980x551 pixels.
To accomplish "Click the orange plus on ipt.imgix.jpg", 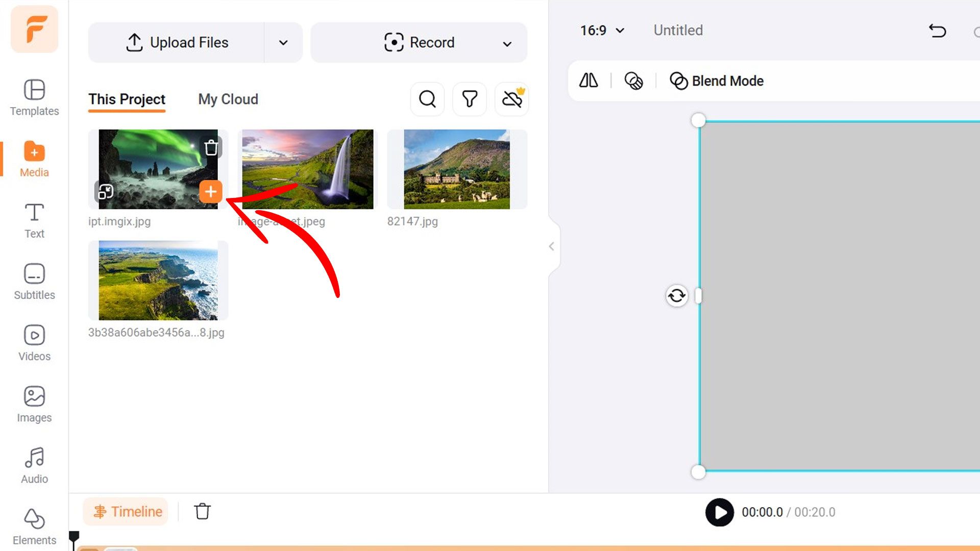I will coord(210,192).
